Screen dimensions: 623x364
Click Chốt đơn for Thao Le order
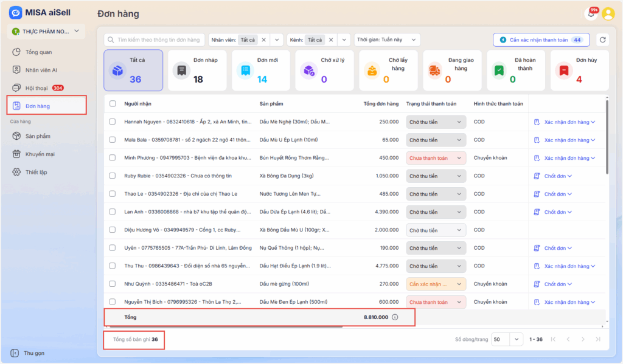click(x=554, y=194)
